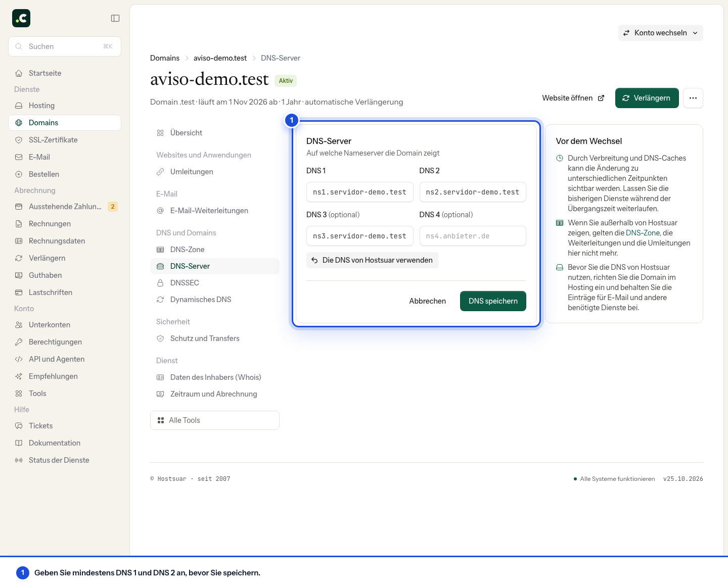Click the Hostsuar logo icon
This screenshot has width=728, height=588.
(21, 18)
